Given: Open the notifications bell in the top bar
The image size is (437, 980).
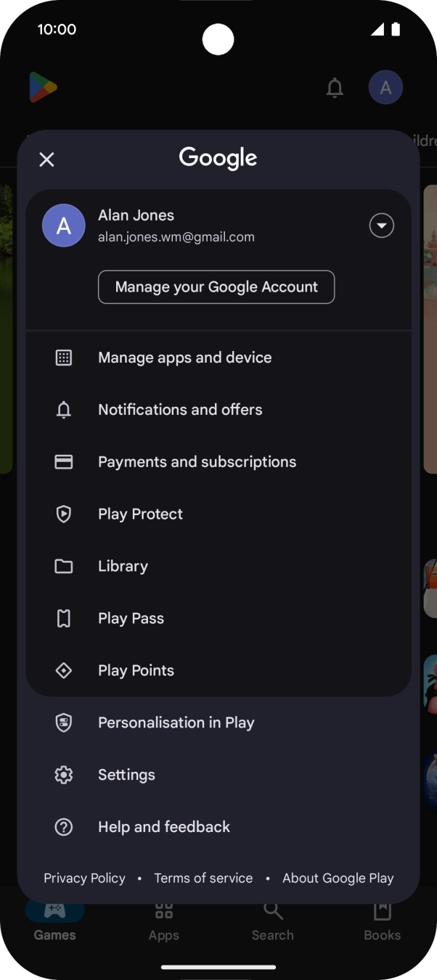Looking at the screenshot, I should click(335, 88).
